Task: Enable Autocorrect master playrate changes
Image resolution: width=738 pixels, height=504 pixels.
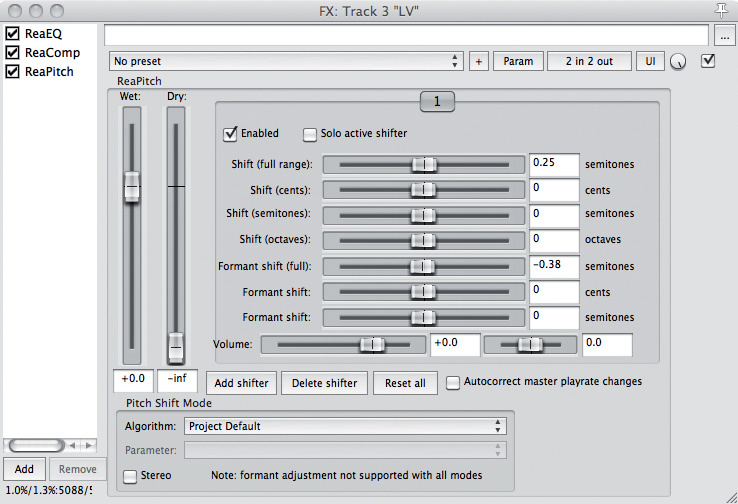Action: (453, 381)
